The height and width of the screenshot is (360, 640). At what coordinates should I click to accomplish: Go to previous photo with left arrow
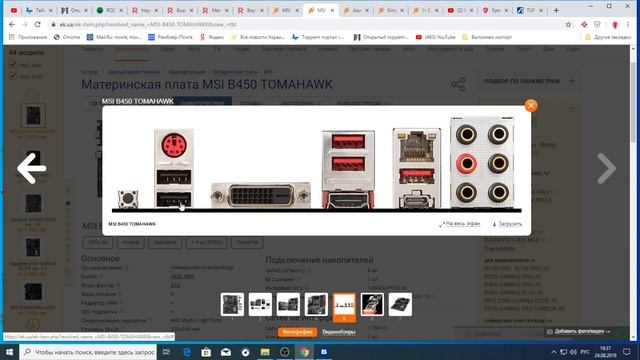[x=31, y=168]
